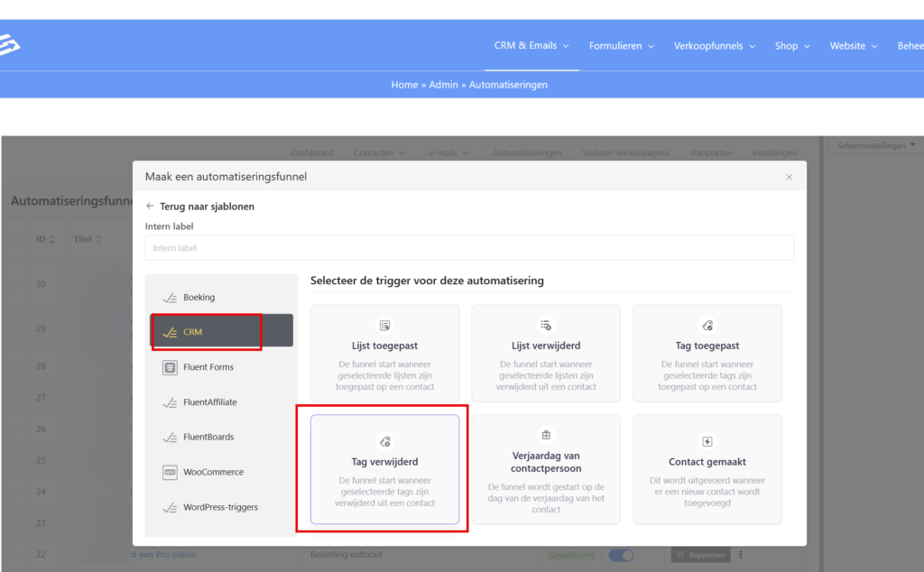
Task: Click the Contact gemaakt trigger icon
Action: pyautogui.click(x=707, y=441)
